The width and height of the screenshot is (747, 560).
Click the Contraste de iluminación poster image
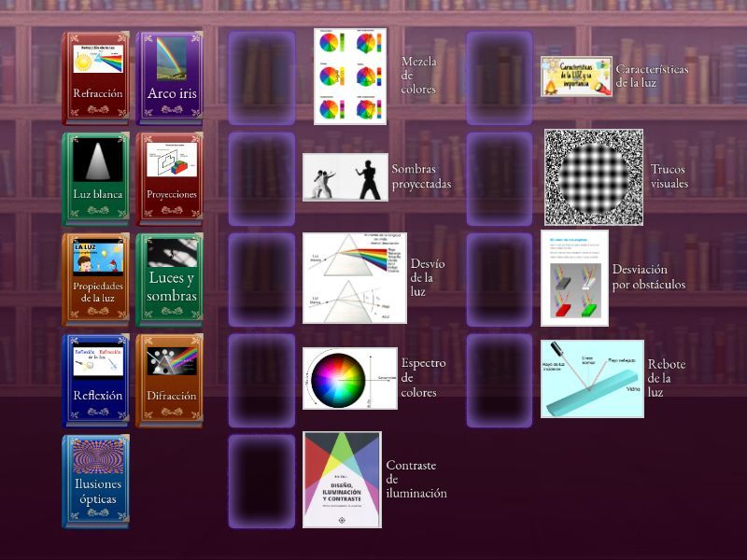click(342, 480)
